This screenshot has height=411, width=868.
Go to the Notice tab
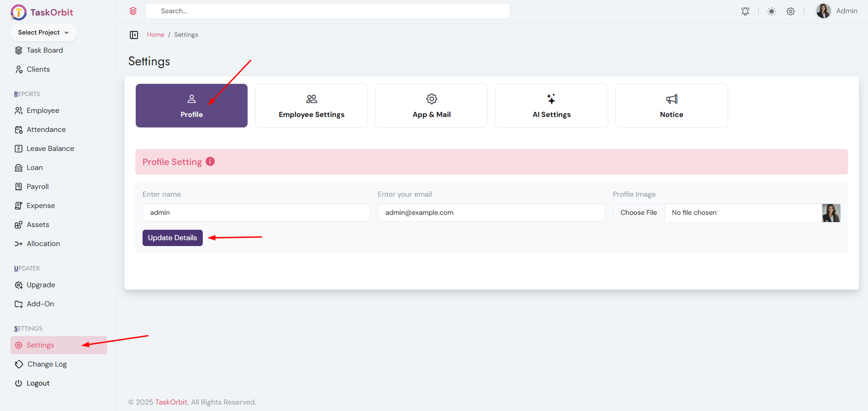tap(671, 106)
